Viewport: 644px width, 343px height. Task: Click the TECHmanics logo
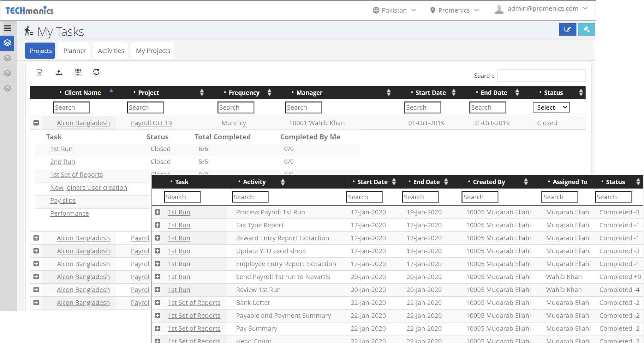point(29,10)
